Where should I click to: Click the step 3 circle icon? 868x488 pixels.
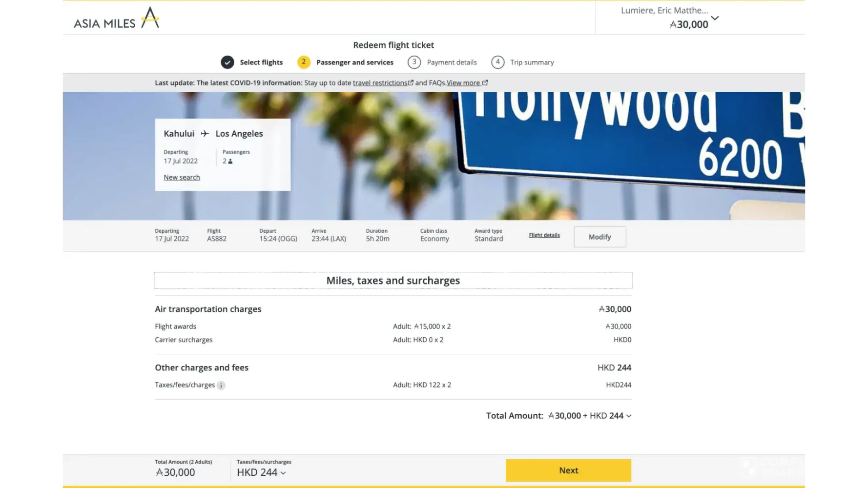click(414, 62)
